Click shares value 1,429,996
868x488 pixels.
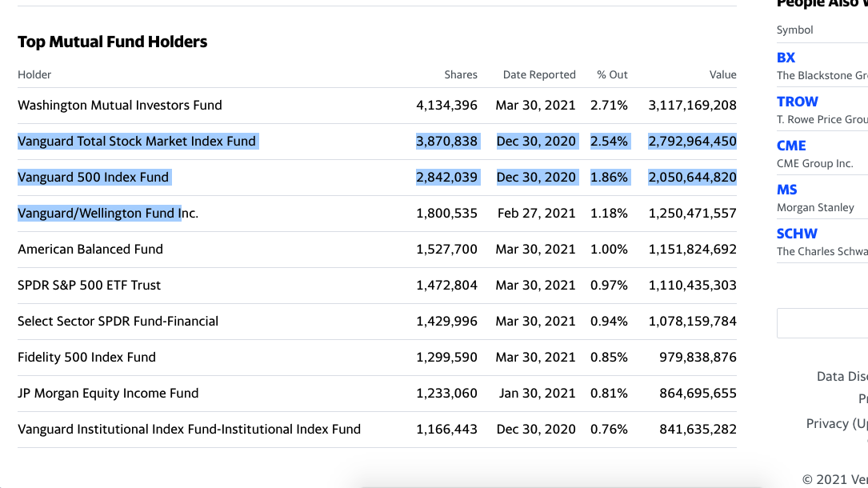[x=446, y=321]
